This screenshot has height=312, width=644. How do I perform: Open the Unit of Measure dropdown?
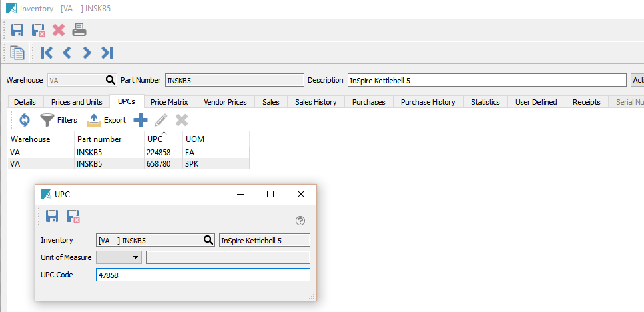click(x=136, y=257)
